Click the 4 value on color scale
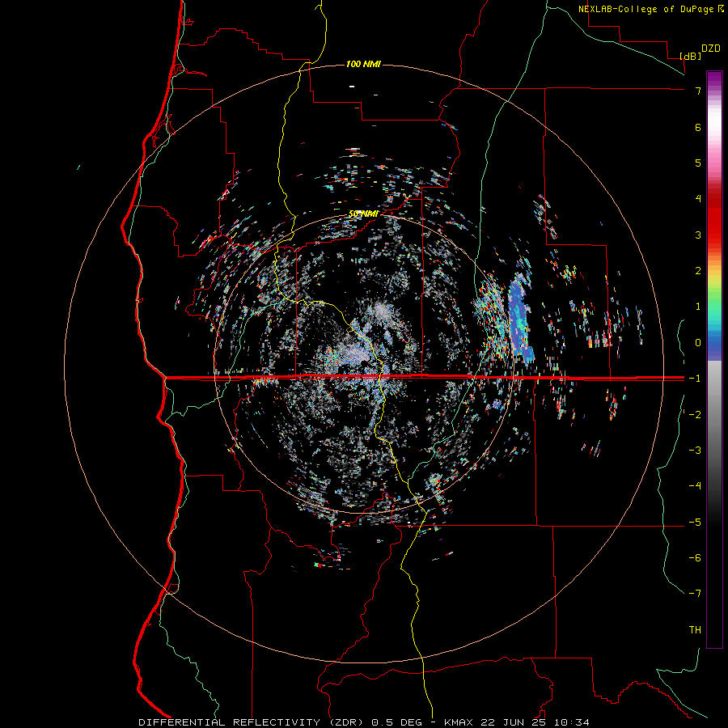 tap(698, 199)
